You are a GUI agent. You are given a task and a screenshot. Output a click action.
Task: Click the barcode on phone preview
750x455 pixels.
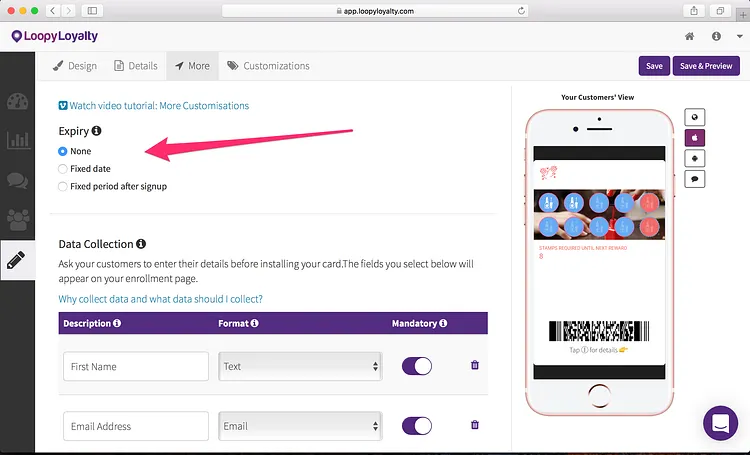[x=599, y=331]
